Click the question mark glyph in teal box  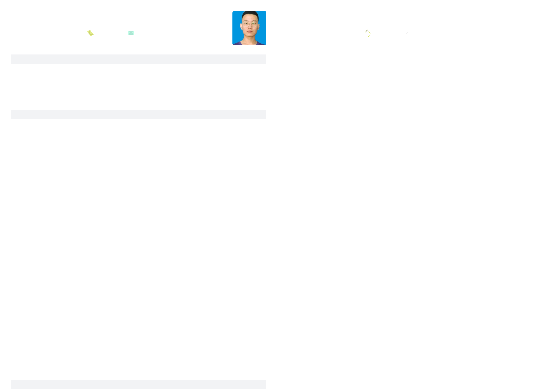407,33
